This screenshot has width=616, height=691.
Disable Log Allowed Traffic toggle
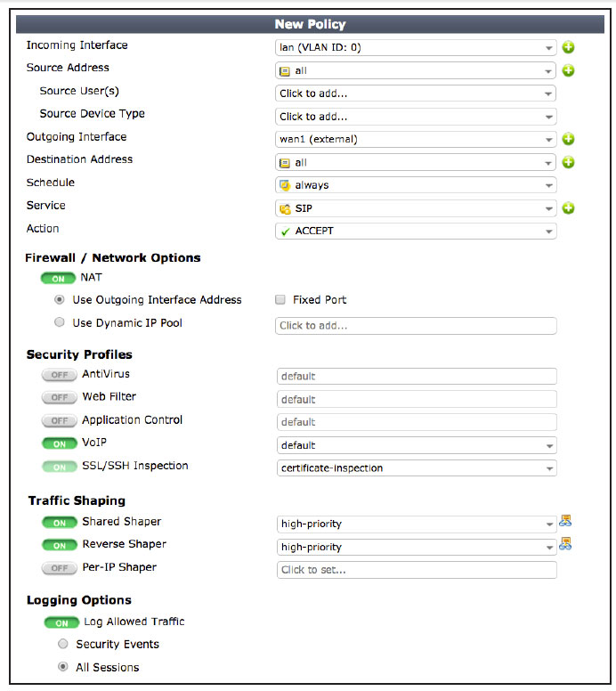coord(61,622)
